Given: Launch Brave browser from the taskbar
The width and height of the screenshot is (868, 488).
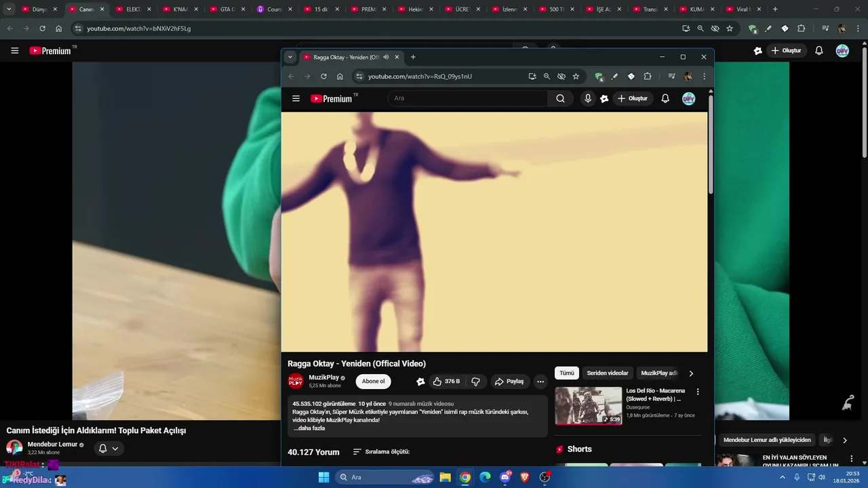Looking at the screenshot, I should pyautogui.click(x=525, y=477).
